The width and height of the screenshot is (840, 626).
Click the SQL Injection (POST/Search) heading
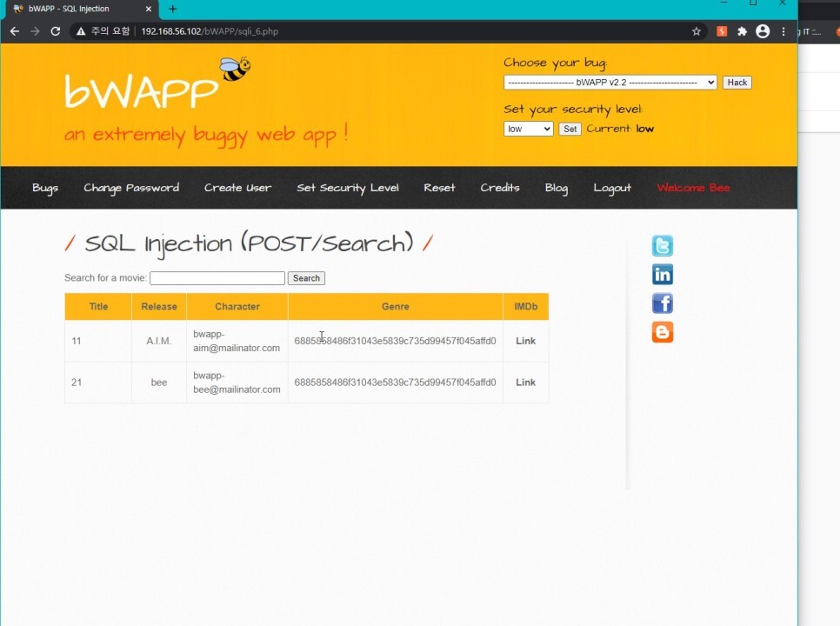249,244
